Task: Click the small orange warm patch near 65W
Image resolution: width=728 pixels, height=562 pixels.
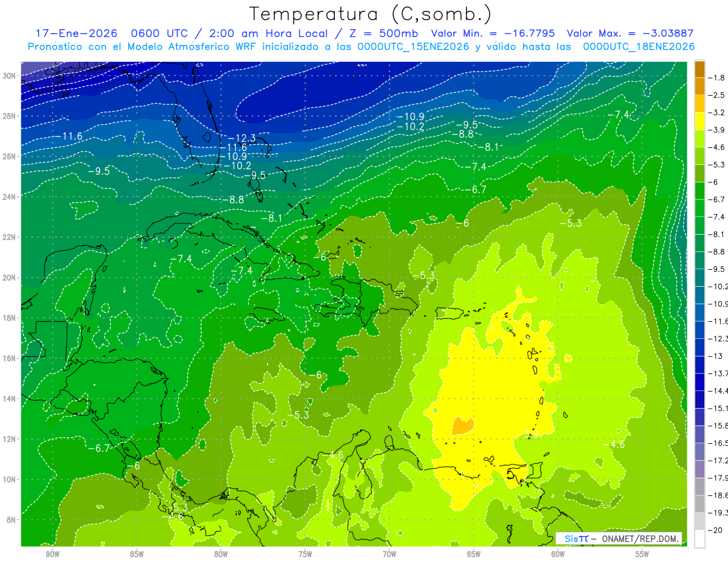Action: [x=462, y=425]
